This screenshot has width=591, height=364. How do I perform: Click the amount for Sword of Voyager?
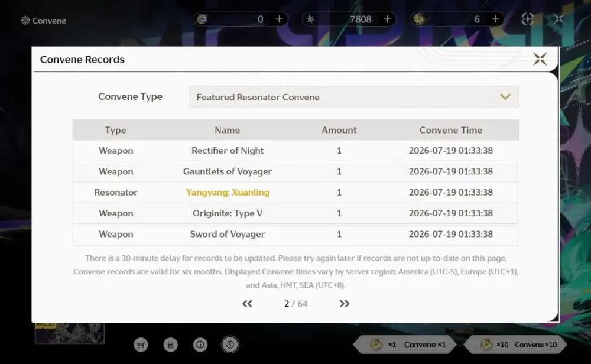339,235
